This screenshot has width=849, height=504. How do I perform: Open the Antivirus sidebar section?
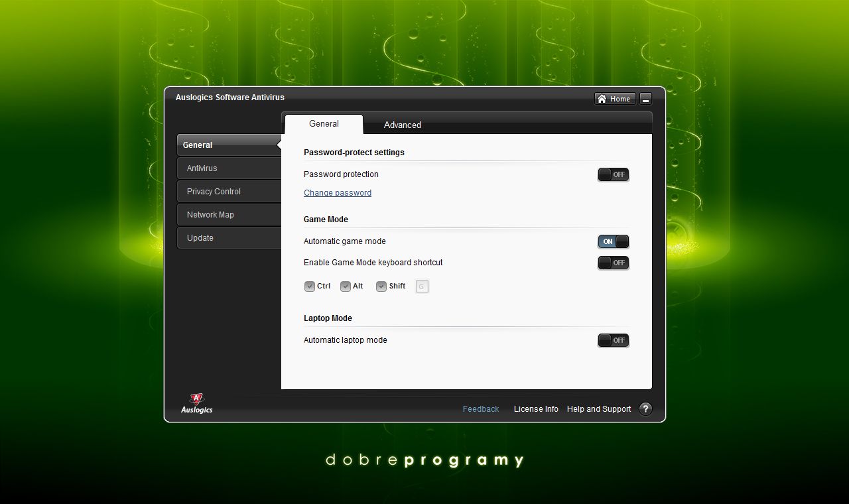coord(229,168)
